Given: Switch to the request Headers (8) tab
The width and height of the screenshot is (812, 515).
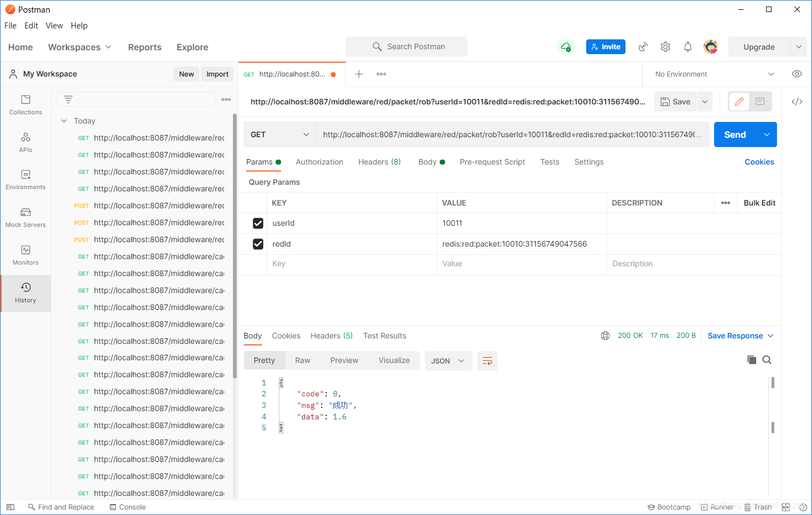Looking at the screenshot, I should (x=379, y=162).
